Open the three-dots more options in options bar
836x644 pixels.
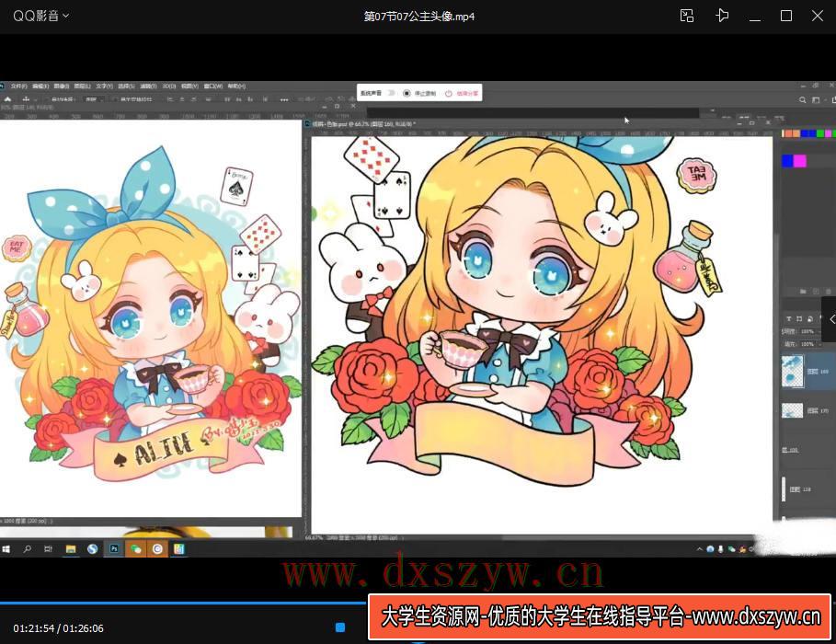284,99
